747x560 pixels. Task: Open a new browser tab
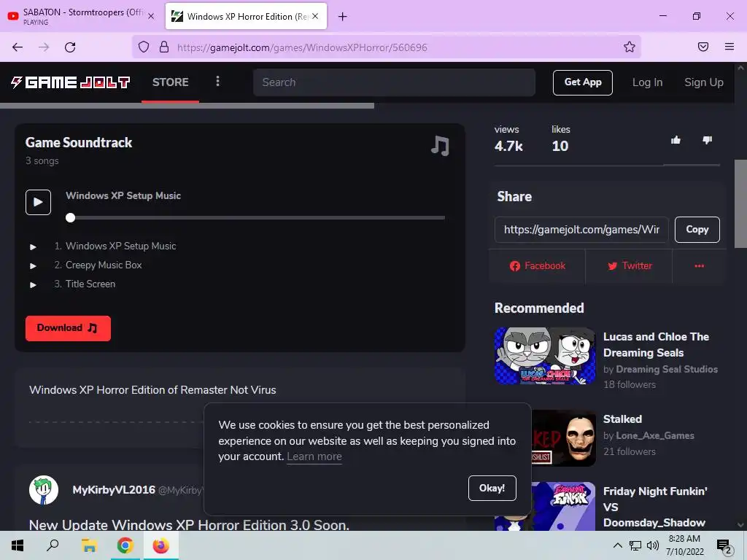coord(343,17)
